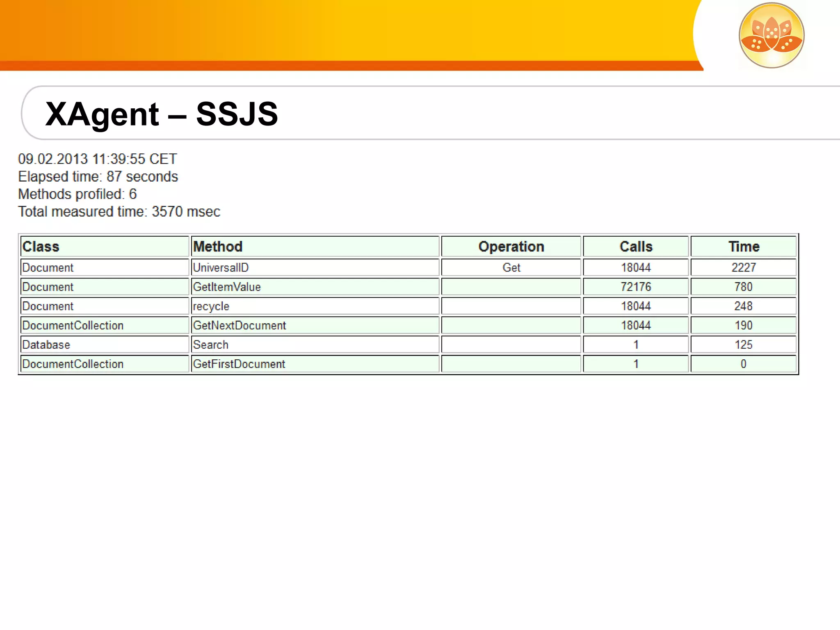The height and width of the screenshot is (630, 840).
Task: Click 'DocumentCollection' cell in GetFirstDocument row
Action: [x=105, y=364]
